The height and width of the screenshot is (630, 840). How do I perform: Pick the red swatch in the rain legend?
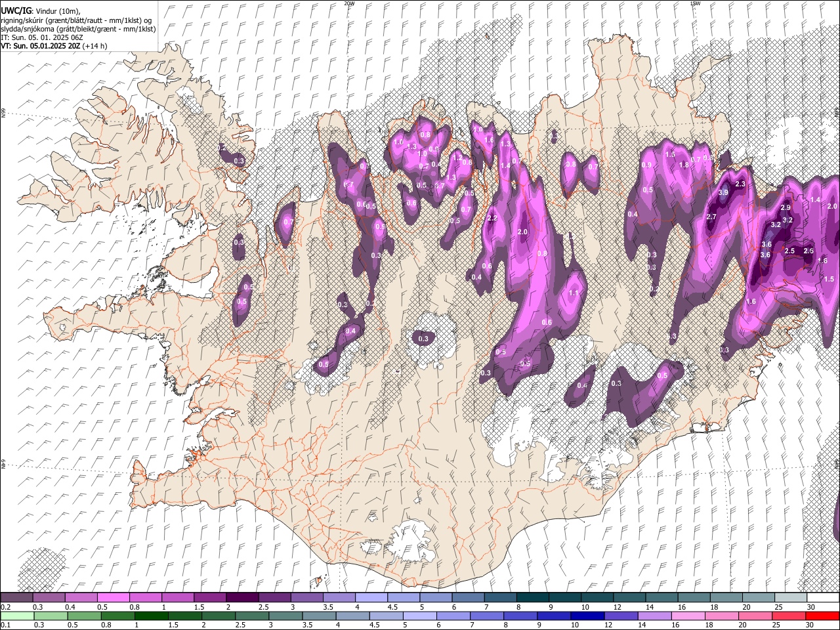pos(823,616)
